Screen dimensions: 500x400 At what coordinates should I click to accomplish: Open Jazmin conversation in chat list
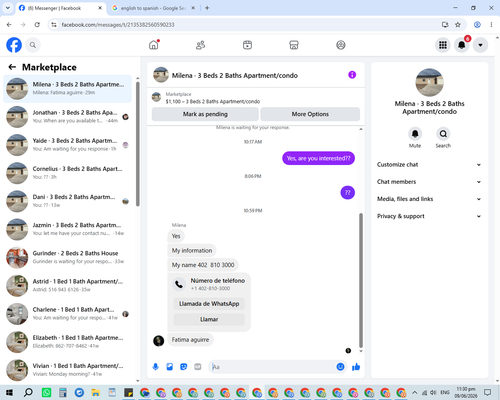click(x=67, y=229)
